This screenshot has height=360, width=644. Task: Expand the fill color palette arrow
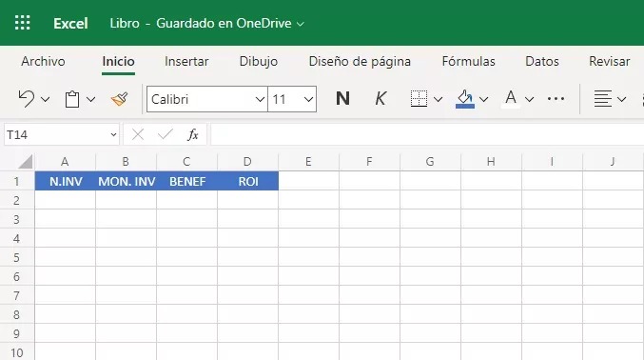click(x=483, y=99)
